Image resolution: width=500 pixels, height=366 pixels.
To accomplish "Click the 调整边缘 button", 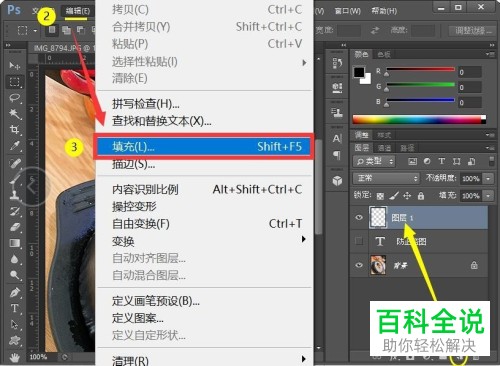I will click(471, 31).
